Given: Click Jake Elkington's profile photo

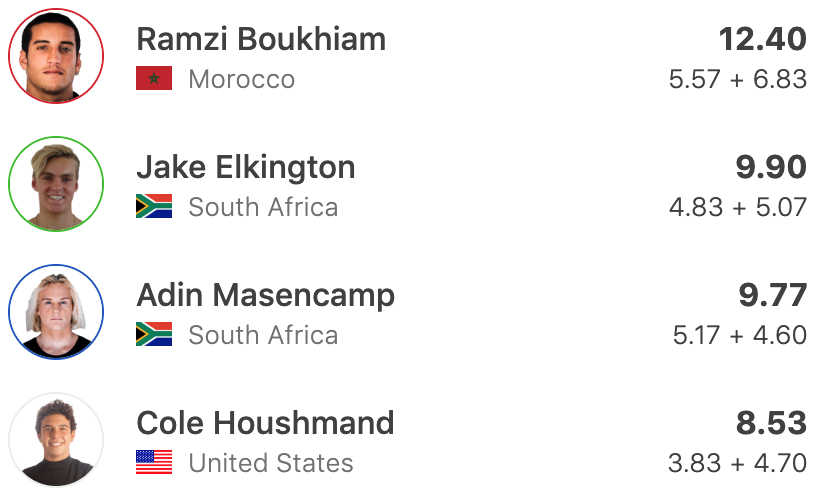Looking at the screenshot, I should tap(56, 184).
